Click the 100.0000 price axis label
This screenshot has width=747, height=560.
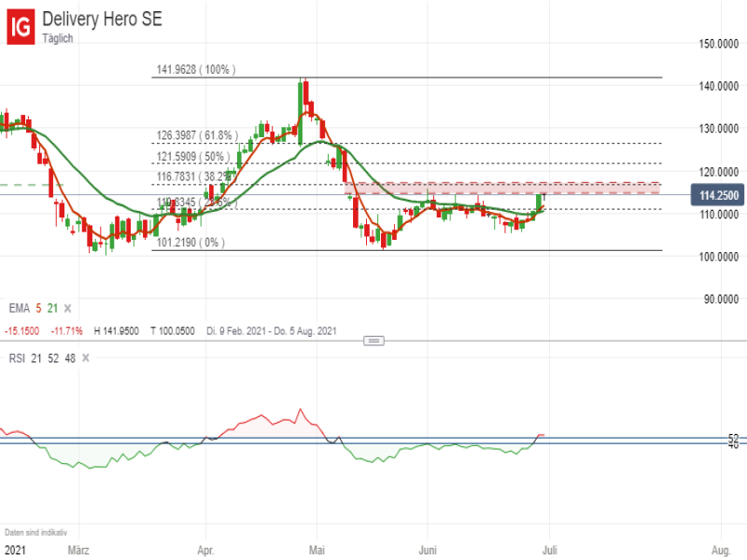click(718, 257)
